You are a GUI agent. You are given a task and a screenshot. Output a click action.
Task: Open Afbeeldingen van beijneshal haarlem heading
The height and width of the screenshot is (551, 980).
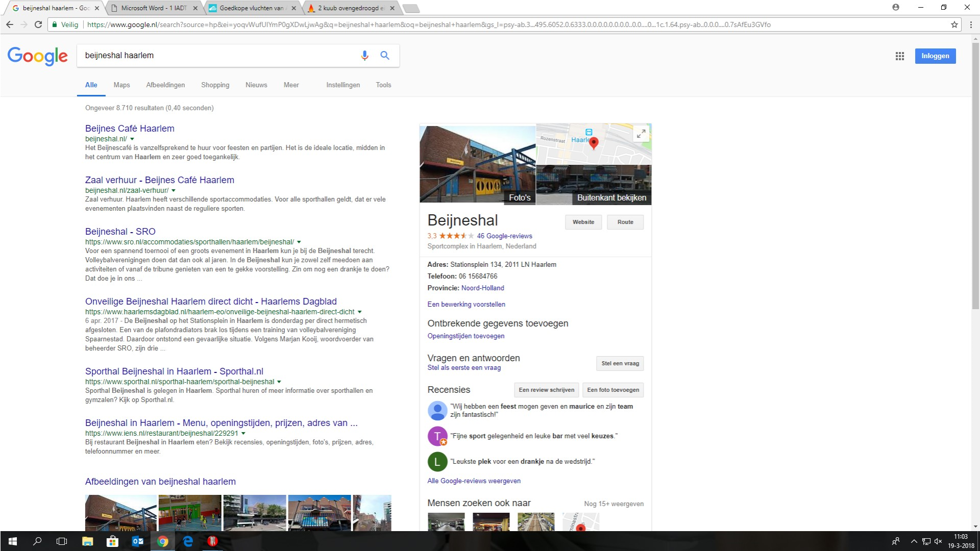point(160,482)
